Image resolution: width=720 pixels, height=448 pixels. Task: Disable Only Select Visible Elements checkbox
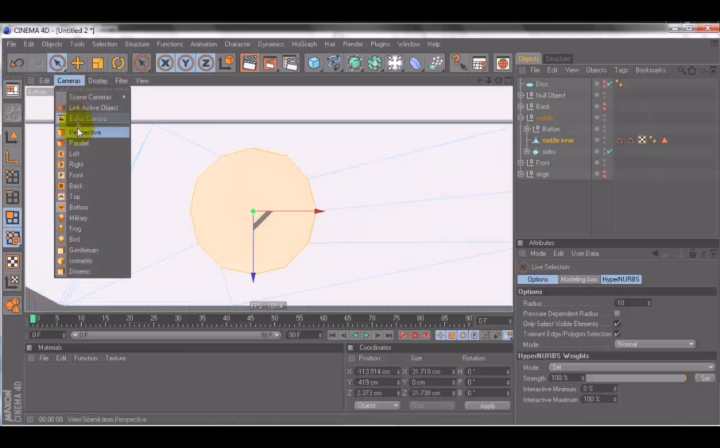pyautogui.click(x=617, y=324)
